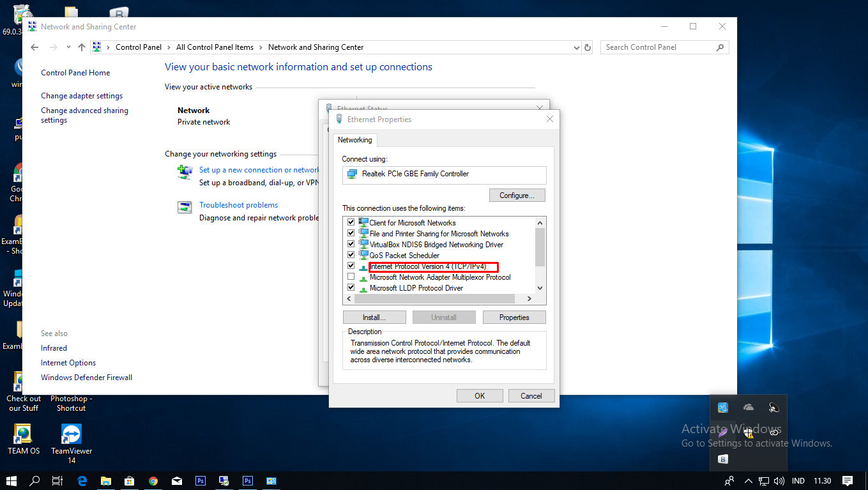
Task: Click the Troubleshoot problems icon
Action: [x=185, y=208]
